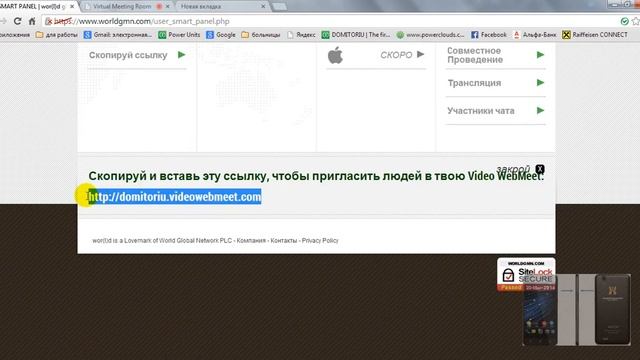Open the Google bookmark

[221, 35]
